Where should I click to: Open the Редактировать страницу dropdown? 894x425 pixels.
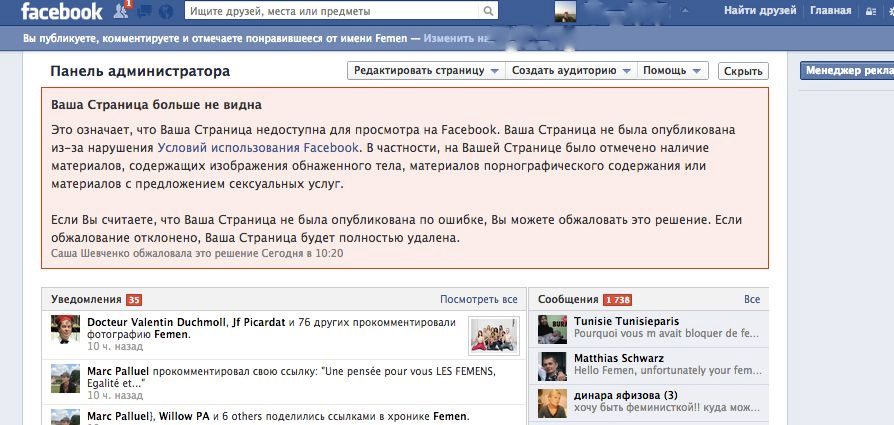(426, 71)
